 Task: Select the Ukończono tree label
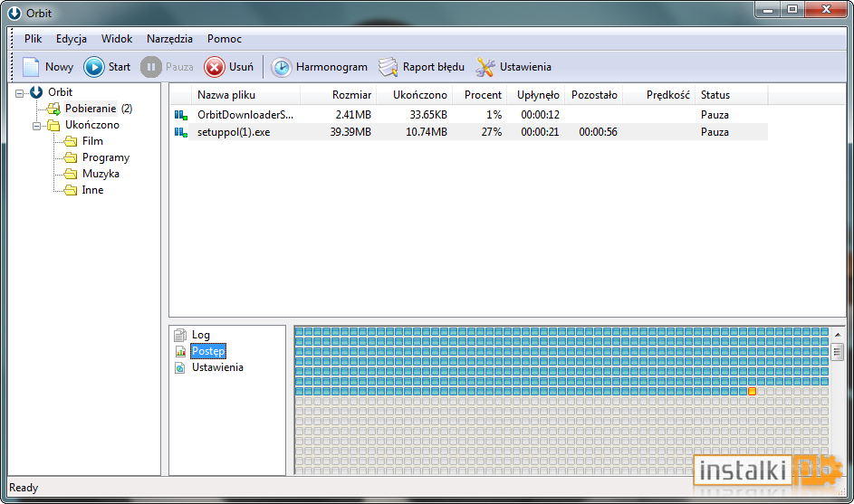tap(92, 125)
